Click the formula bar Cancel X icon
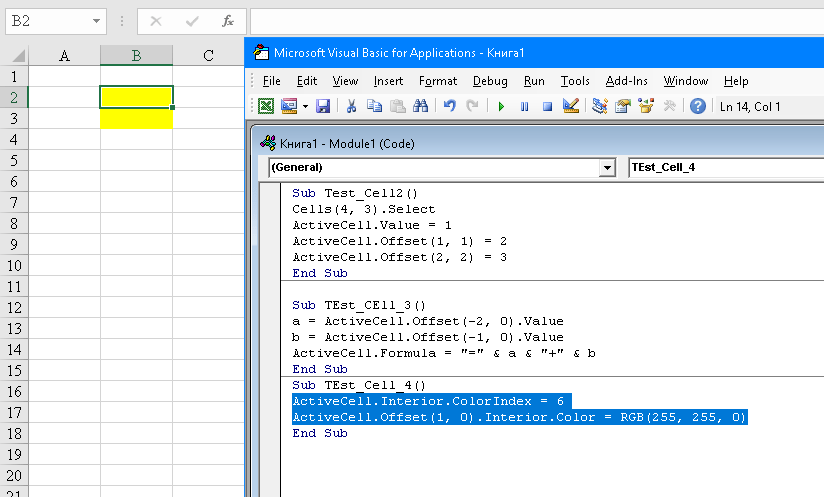The height and width of the screenshot is (497, 824). [x=156, y=21]
